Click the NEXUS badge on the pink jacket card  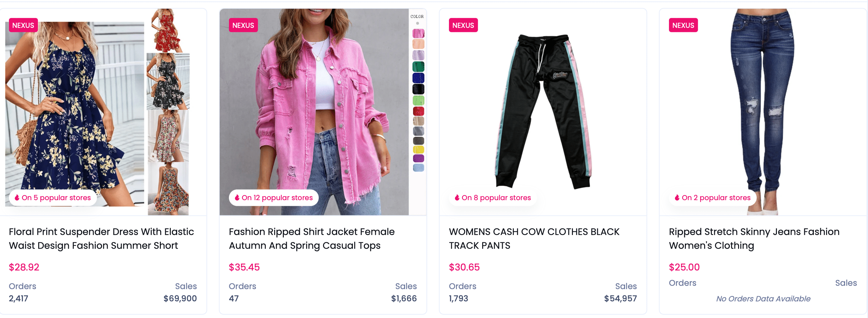[x=243, y=25]
